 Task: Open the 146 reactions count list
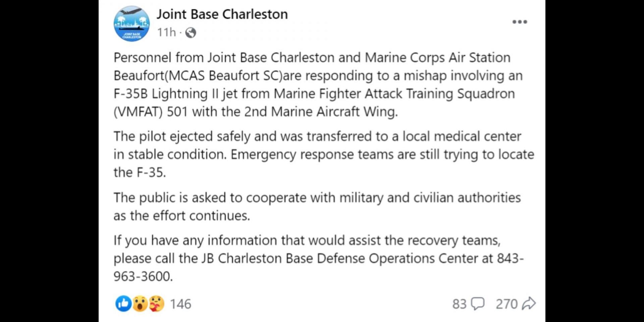(x=180, y=304)
